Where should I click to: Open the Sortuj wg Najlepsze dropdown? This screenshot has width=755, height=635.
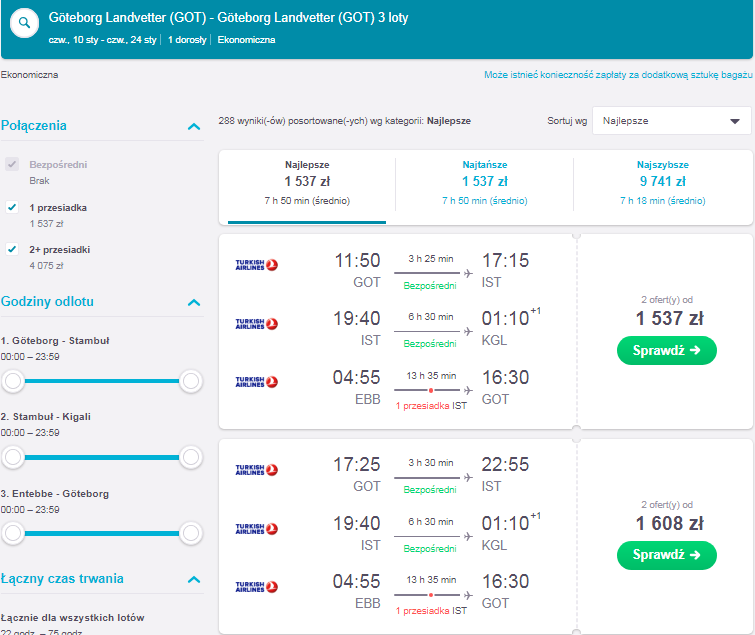pos(671,121)
